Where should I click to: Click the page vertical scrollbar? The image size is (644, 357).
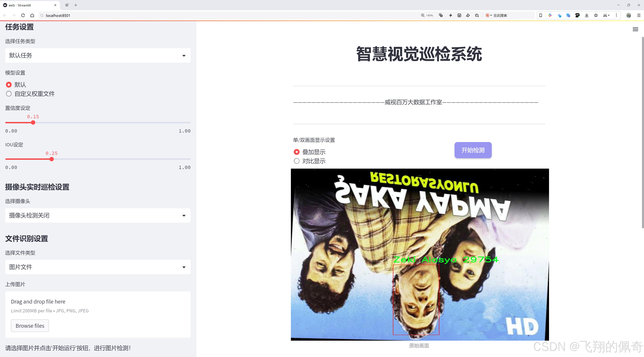tap(643, 132)
